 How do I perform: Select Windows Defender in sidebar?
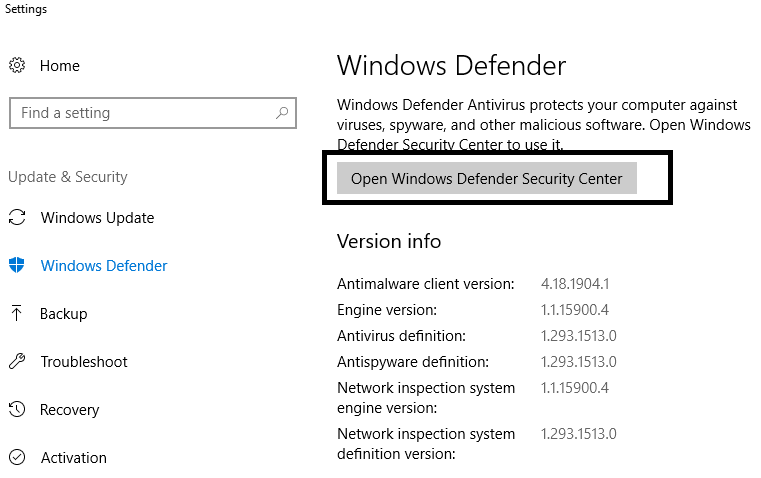pyautogui.click(x=104, y=265)
